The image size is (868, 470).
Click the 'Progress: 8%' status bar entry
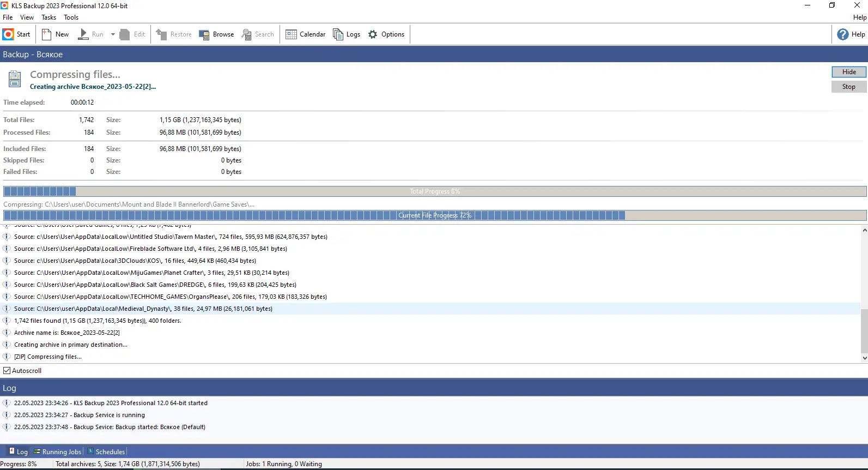coord(19,464)
